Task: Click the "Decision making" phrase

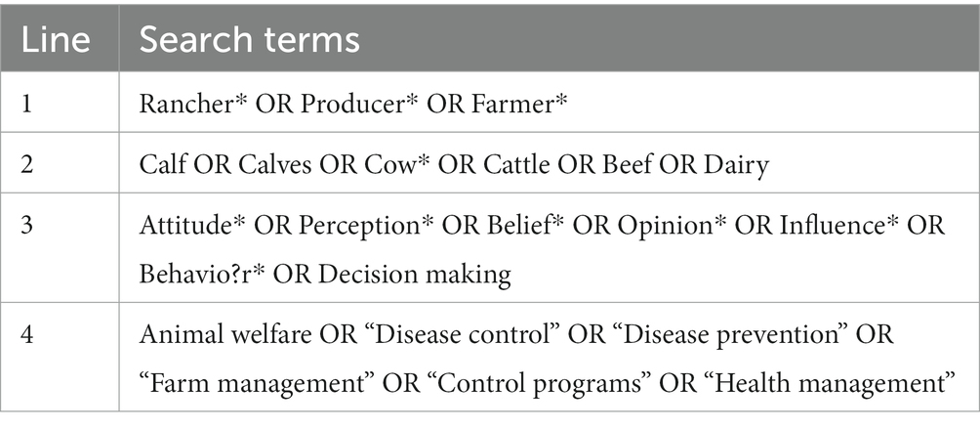Action: pos(415,275)
